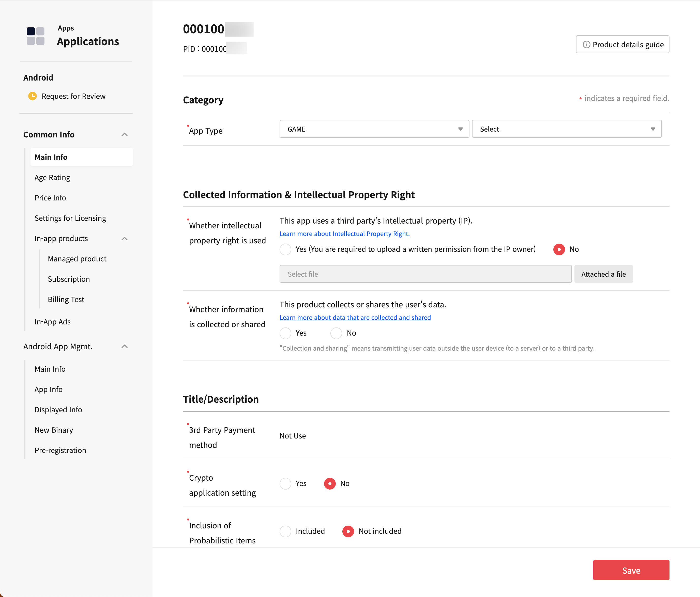Open Managed product sidebar item

coord(77,259)
